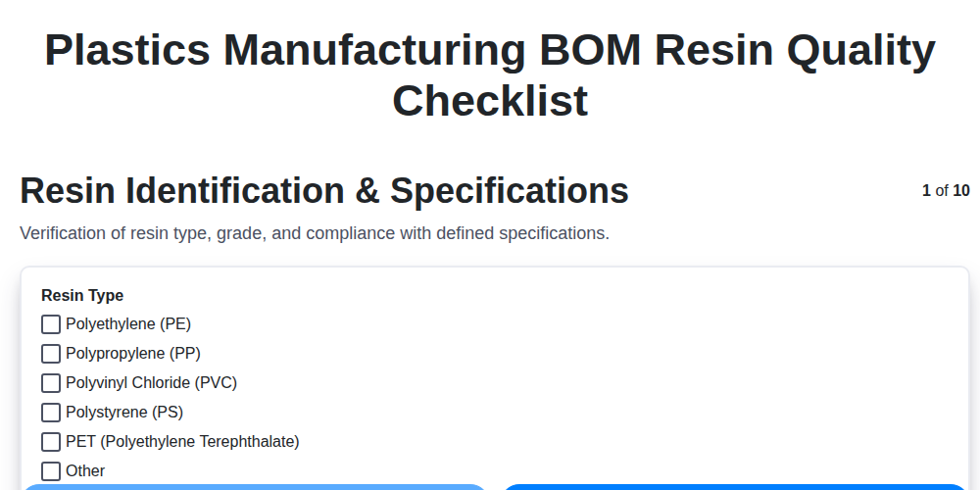Screen dimensions: 980x490
Task: Click the Polypropylene (PP) label text
Action: pos(133,354)
